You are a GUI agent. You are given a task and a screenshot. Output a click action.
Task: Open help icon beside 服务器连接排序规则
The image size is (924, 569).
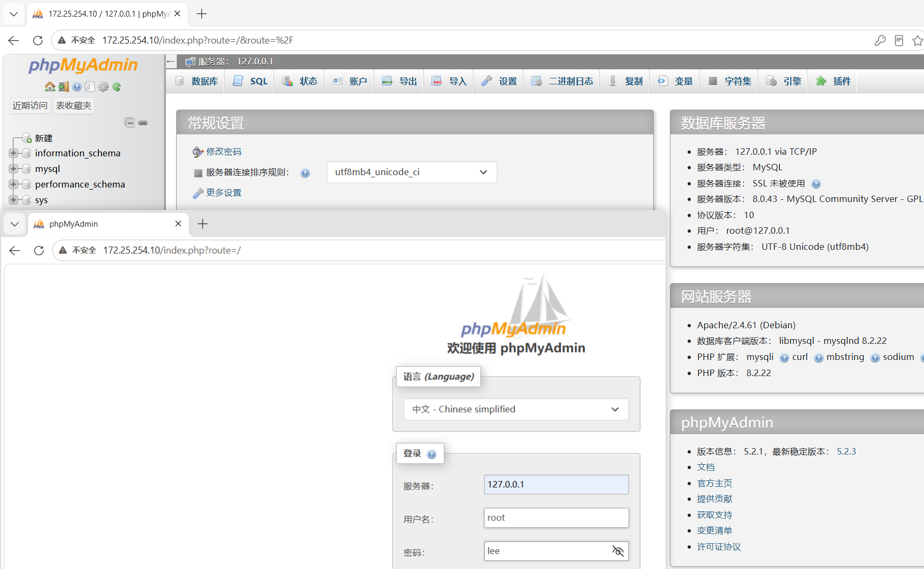tap(305, 173)
